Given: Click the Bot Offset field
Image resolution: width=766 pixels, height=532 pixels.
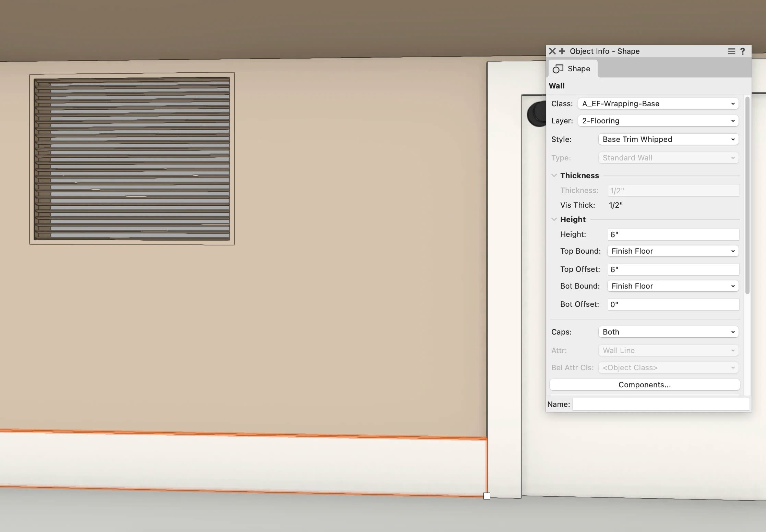Looking at the screenshot, I should pyautogui.click(x=673, y=304).
